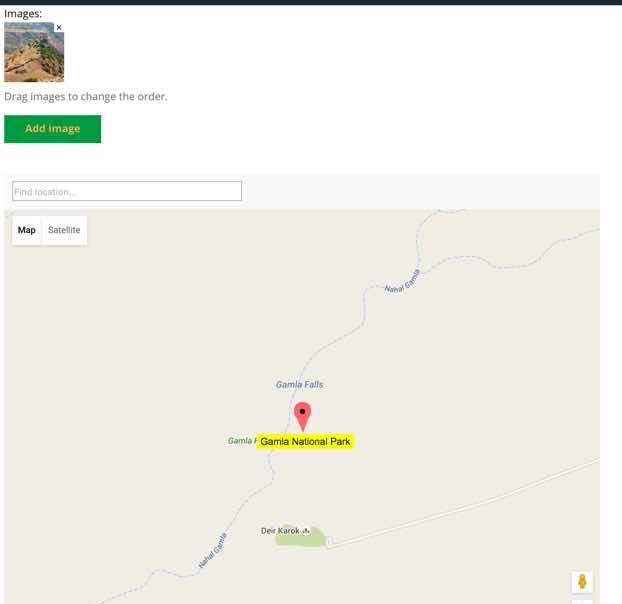Focus the Find location search field
Screen dimensions: 622x604
(x=127, y=191)
